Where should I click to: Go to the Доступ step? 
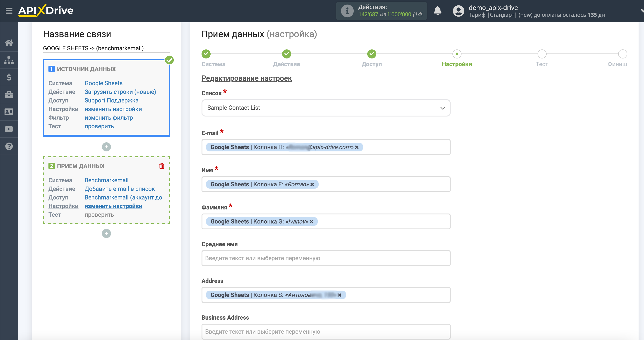[372, 54]
